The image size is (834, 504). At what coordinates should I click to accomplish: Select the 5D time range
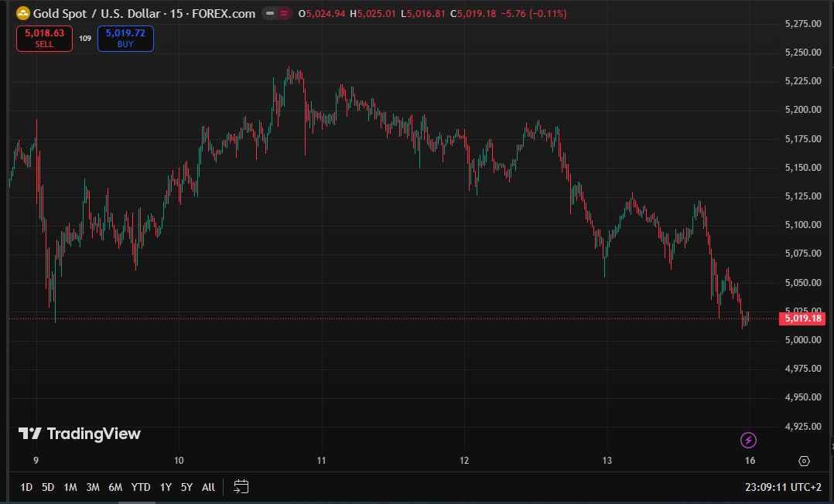tap(48, 487)
